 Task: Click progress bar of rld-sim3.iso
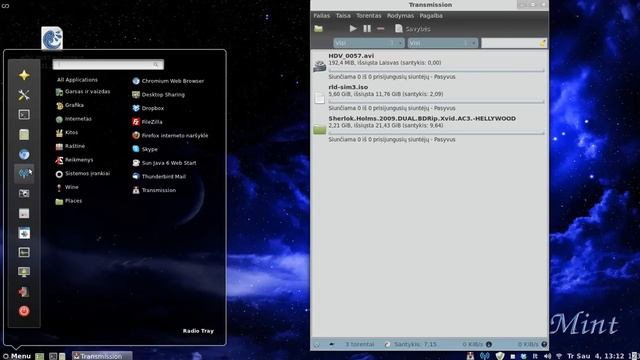pos(436,101)
